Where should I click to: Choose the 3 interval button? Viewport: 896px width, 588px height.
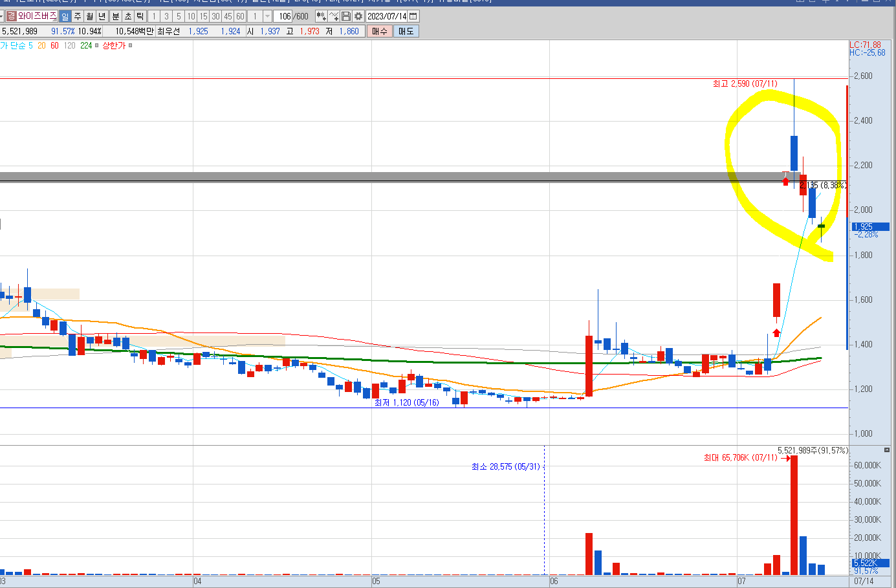(166, 16)
